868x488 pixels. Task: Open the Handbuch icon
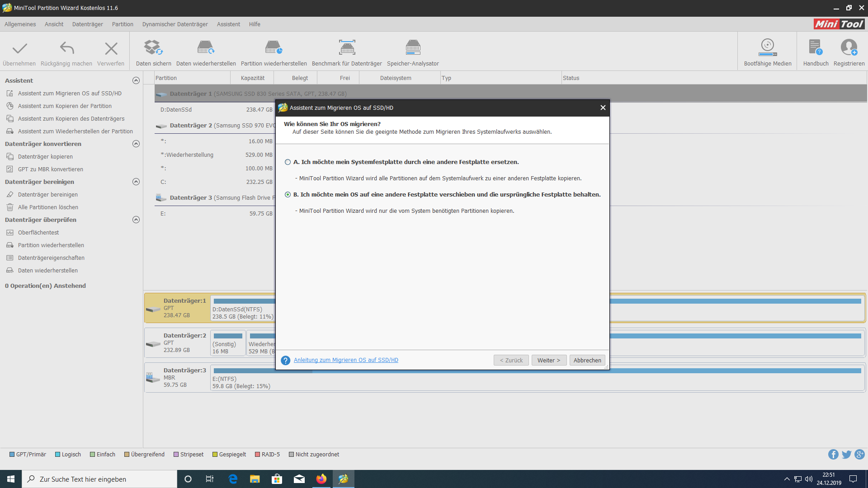816,48
